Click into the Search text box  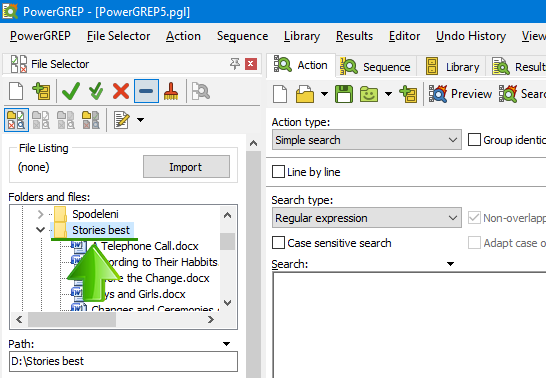click(x=409, y=325)
